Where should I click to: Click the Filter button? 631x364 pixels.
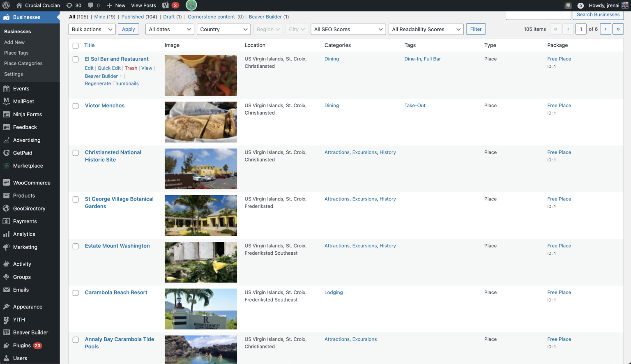(x=476, y=29)
